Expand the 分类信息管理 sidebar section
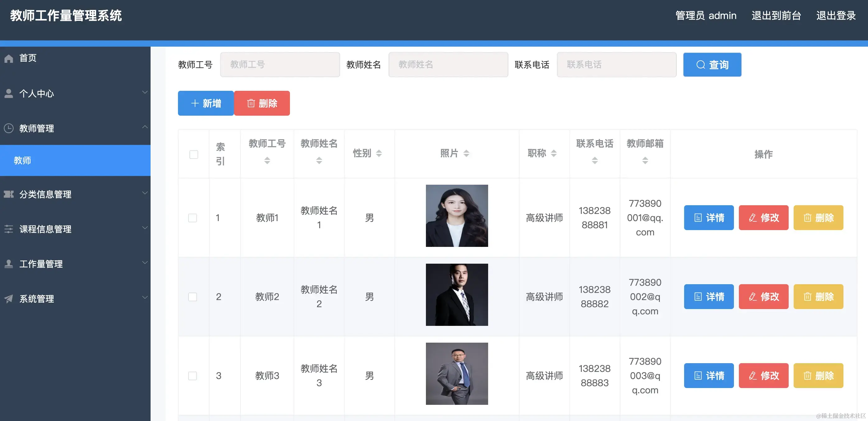 click(145, 193)
